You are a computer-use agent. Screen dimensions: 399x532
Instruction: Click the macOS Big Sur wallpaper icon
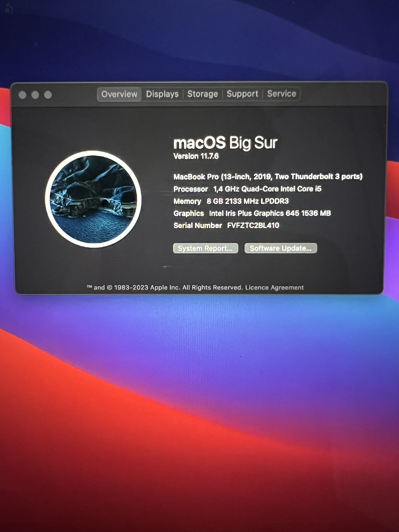tap(93, 199)
